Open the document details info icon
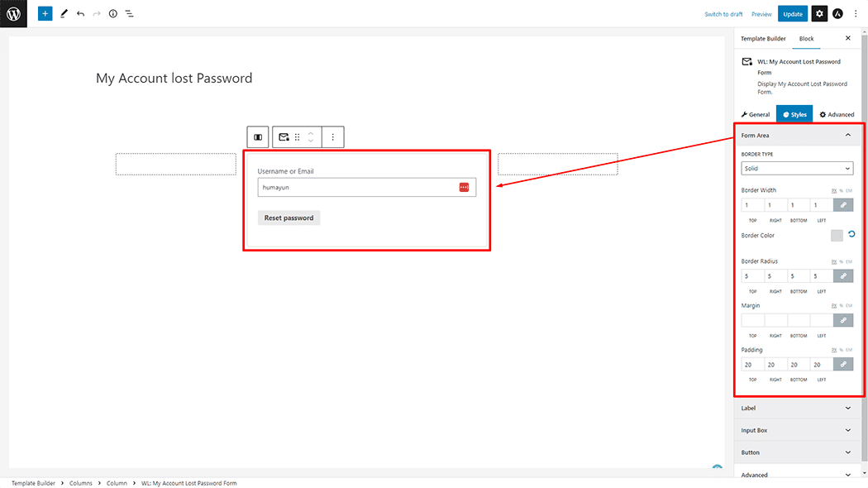The width and height of the screenshot is (868, 488). pos(113,13)
